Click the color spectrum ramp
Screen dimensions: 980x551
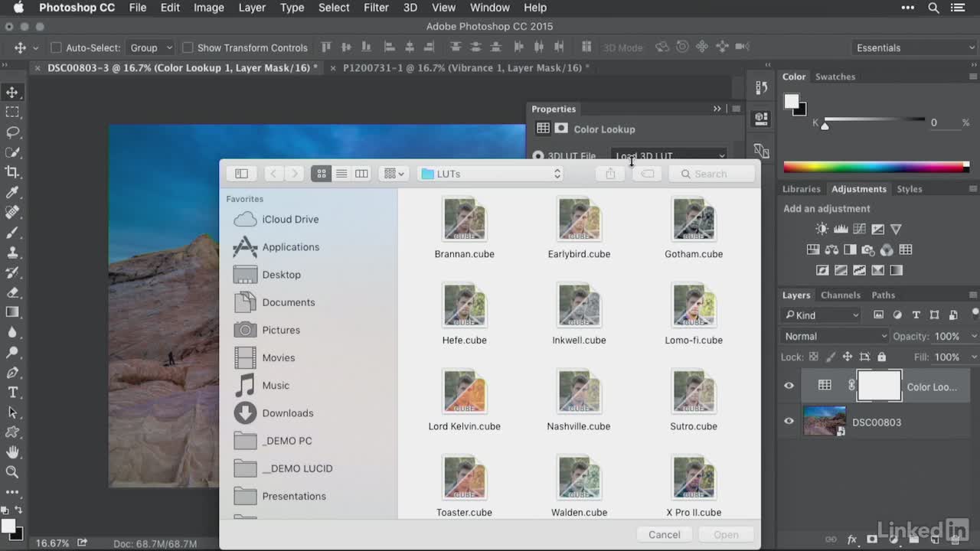pos(876,167)
